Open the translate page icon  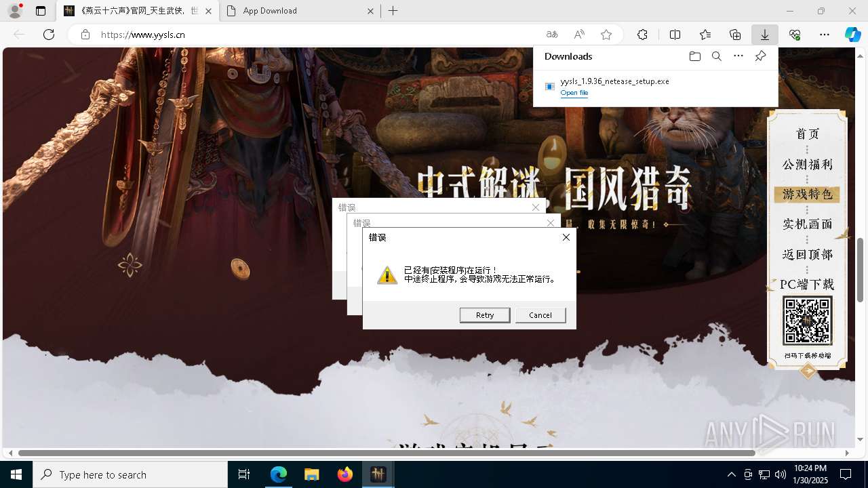coord(552,35)
